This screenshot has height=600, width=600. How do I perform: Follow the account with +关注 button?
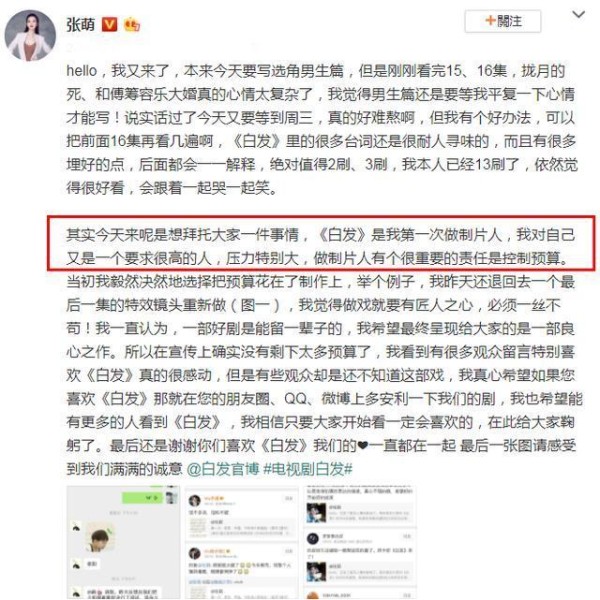click(502, 21)
